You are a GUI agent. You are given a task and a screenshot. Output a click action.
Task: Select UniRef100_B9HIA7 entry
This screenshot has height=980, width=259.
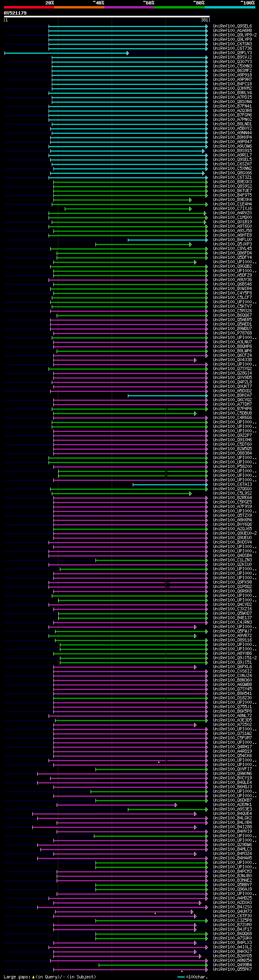232,396
